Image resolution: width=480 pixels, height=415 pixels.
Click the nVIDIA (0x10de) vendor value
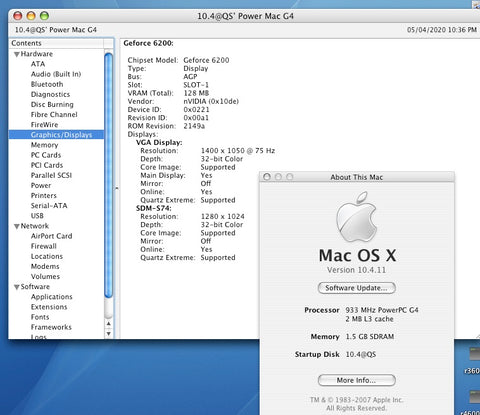(211, 101)
